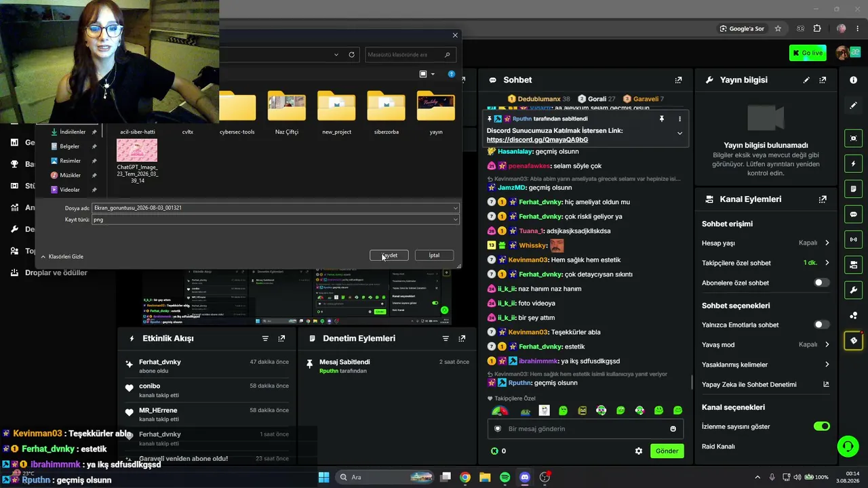Open Discord from the taskbar
Screen dimensions: 868x488
click(x=524, y=477)
